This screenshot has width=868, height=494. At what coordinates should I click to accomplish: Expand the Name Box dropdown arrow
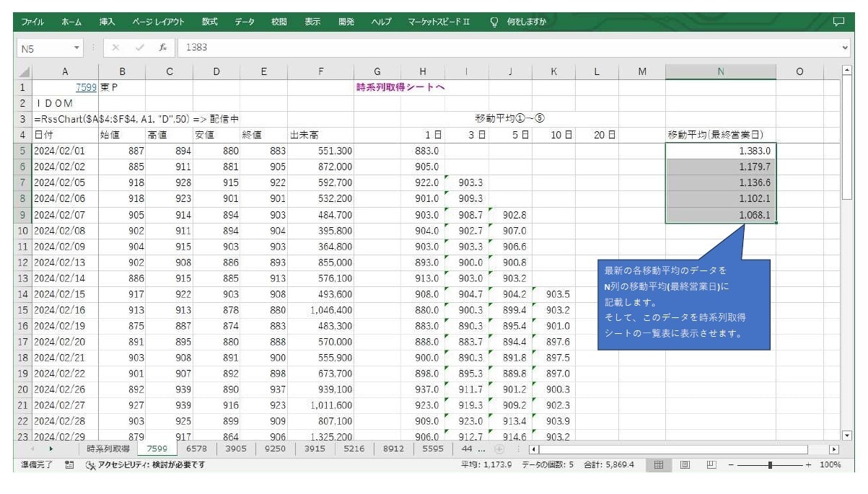77,48
